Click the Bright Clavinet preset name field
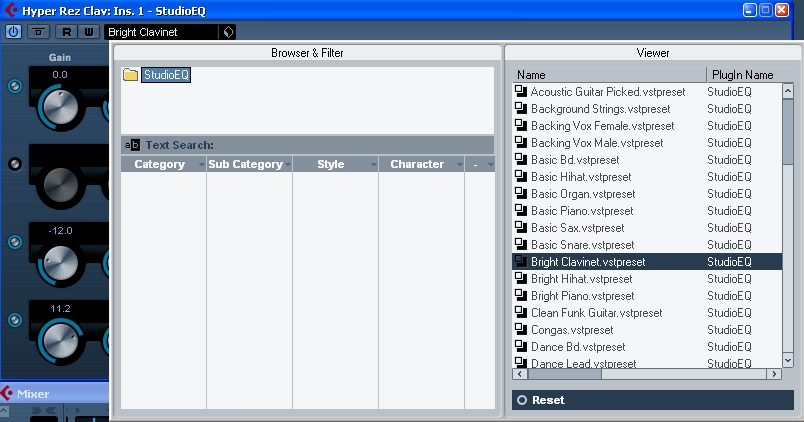Viewport: 804px width, 422px height. coord(162,32)
